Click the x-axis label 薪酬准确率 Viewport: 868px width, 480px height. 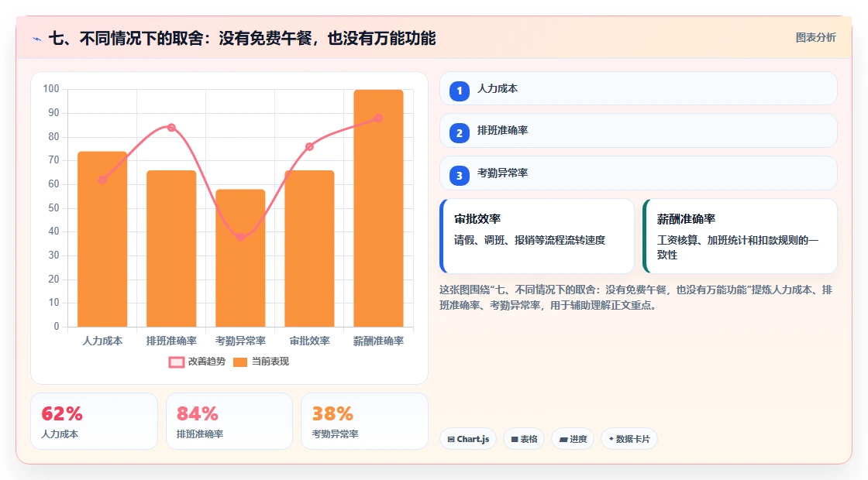379,341
